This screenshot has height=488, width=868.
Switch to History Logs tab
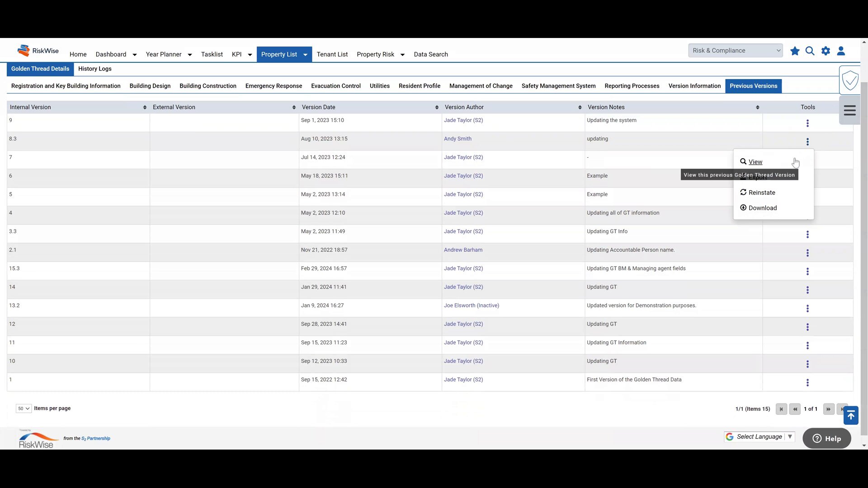[94, 69]
